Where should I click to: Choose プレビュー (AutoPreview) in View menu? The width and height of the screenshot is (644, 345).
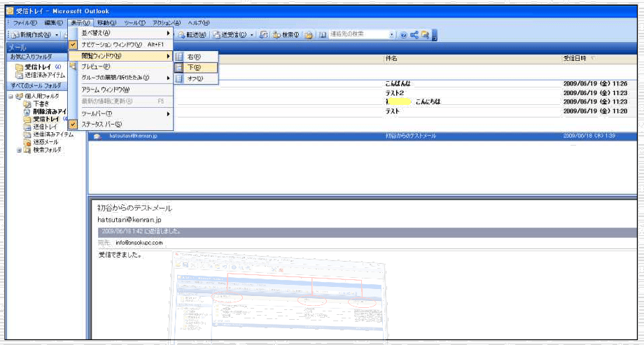coord(120,66)
